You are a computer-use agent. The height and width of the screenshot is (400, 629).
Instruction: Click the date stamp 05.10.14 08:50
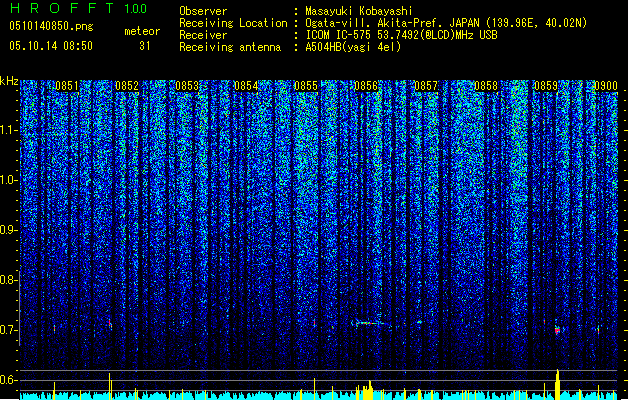[51, 46]
